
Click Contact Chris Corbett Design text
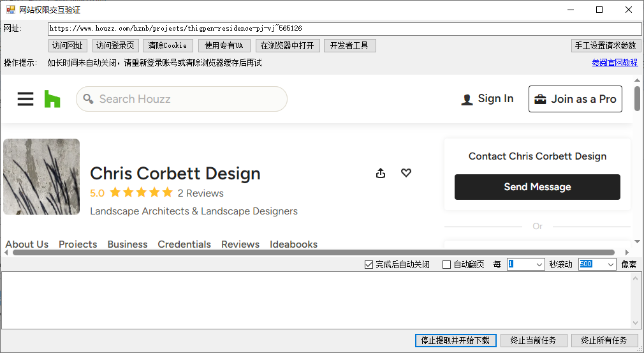click(538, 156)
